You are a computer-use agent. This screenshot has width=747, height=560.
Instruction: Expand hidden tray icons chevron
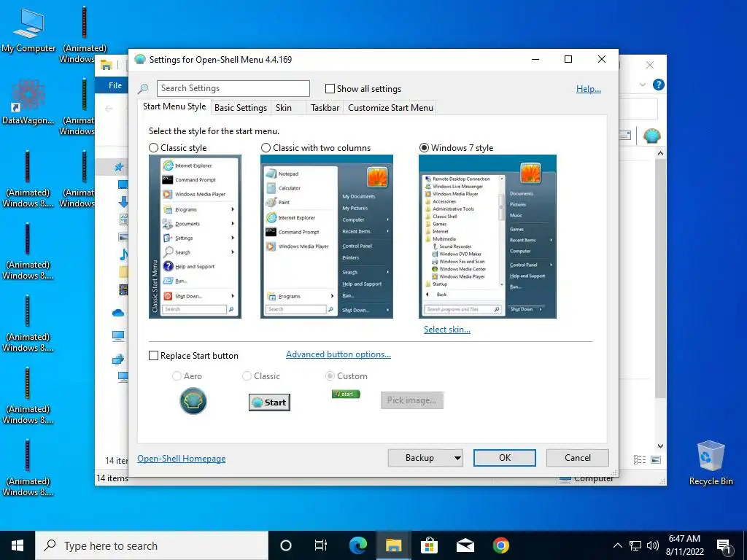pos(617,545)
